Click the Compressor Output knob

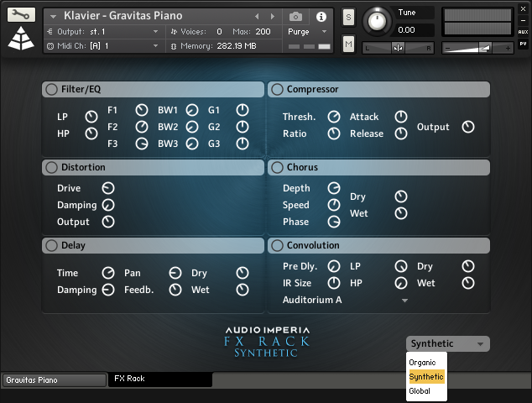click(468, 127)
